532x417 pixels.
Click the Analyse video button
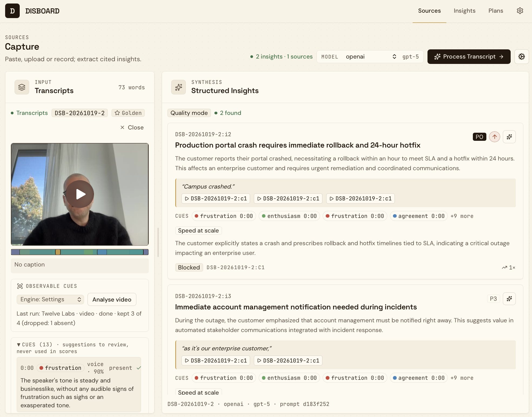pyautogui.click(x=112, y=299)
